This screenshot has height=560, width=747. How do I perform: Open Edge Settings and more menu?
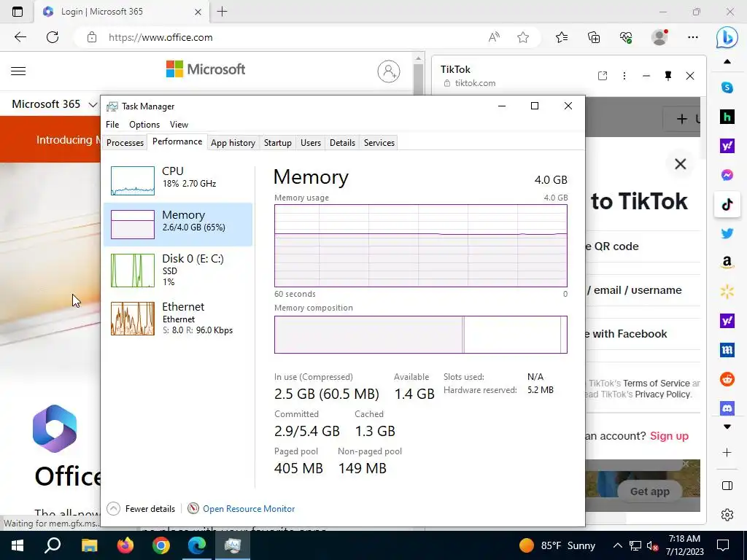pyautogui.click(x=693, y=37)
